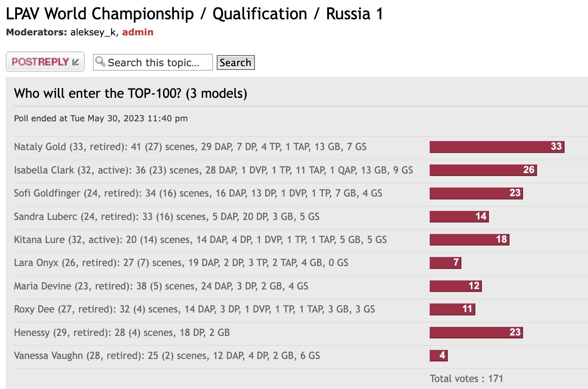
Task: Click the 'Total votes : 171' text
Action: (x=466, y=379)
